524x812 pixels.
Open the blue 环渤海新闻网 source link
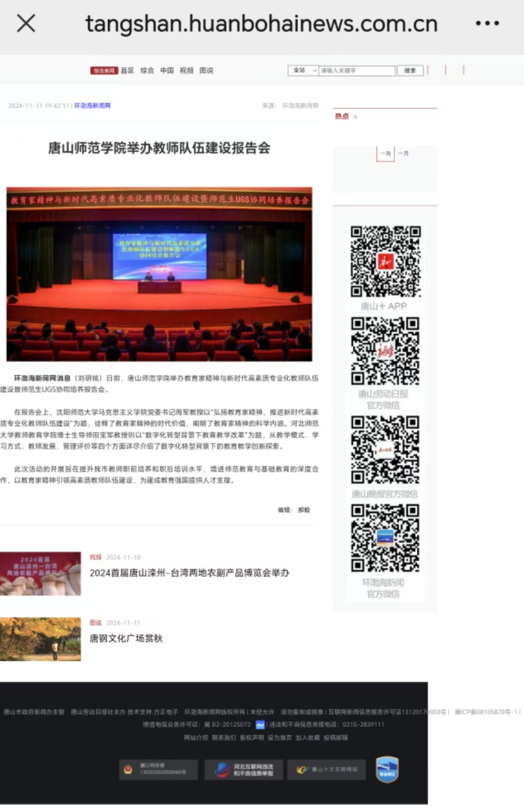[x=92, y=106]
